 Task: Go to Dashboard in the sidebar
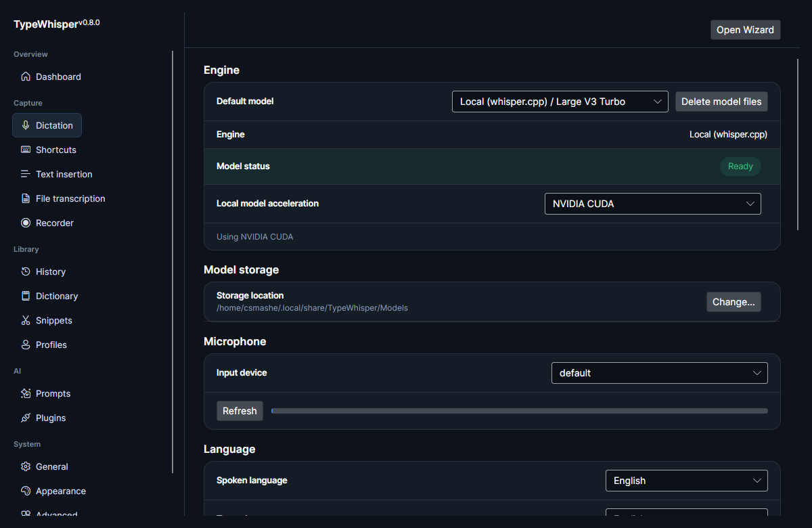click(51, 76)
